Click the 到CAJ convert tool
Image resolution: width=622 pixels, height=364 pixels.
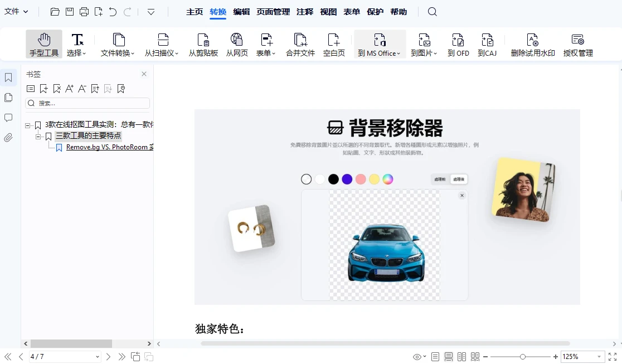click(x=487, y=45)
